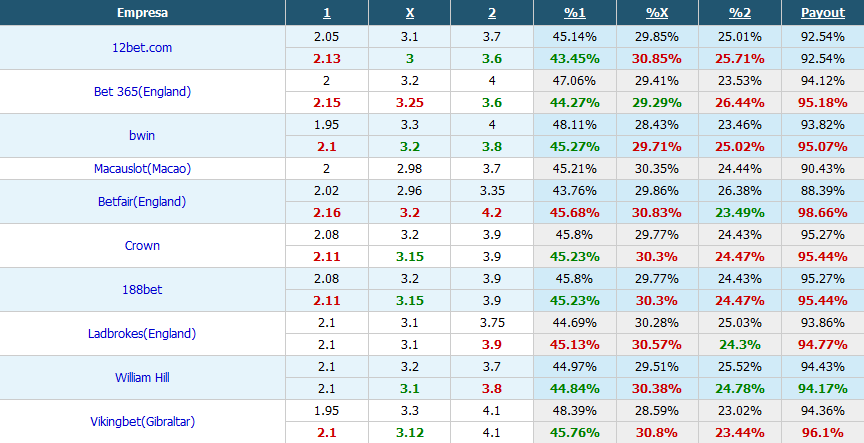Select William Hill red odds 3.8
Screen dimensions: 864x443
[x=492, y=390]
